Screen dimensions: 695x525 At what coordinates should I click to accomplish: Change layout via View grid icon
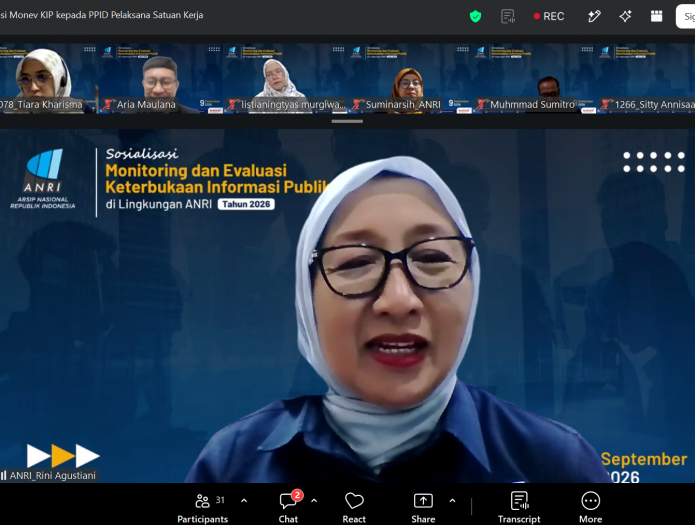point(656,16)
